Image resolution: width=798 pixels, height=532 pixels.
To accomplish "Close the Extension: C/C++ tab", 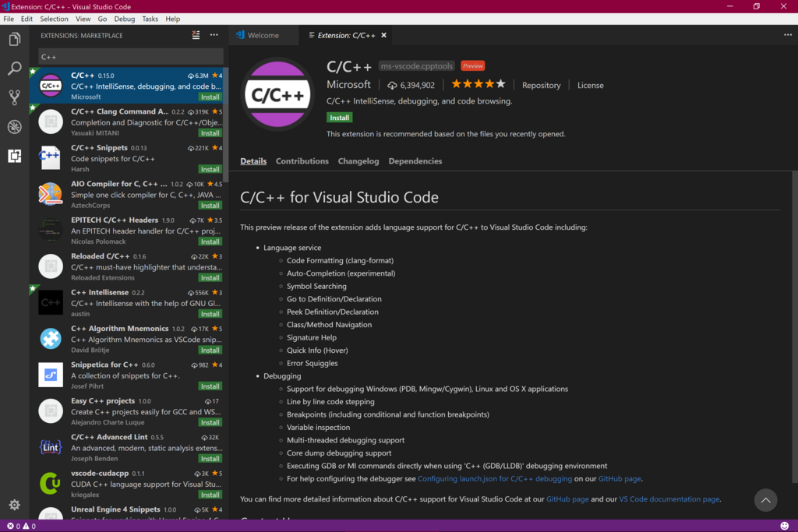I will click(383, 35).
